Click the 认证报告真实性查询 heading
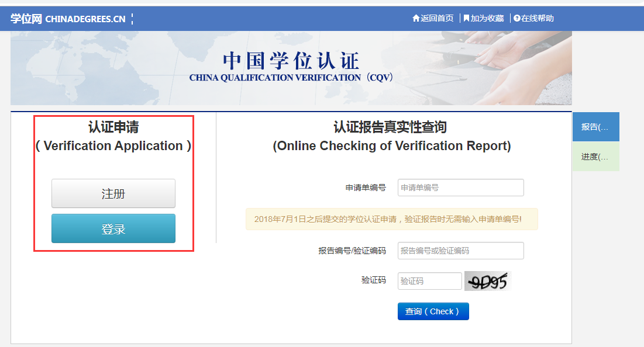The width and height of the screenshot is (644, 347). [x=390, y=127]
